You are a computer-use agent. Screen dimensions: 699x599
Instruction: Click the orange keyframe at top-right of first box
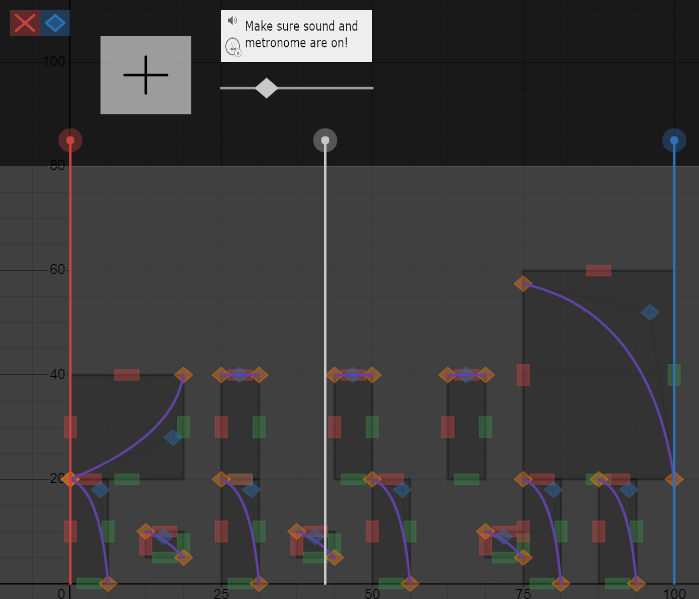pos(183,375)
